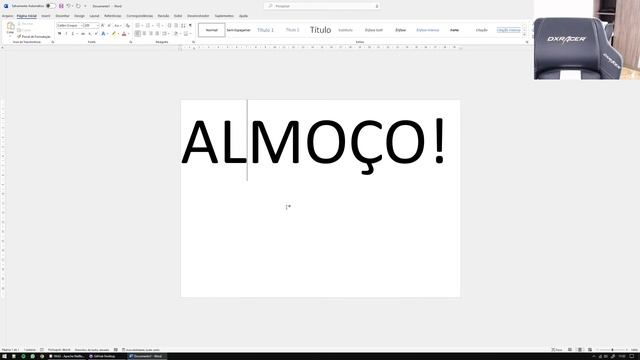Screen dimensions: 640x360
Task: Apply the yellow text highlight color
Action: (x=114, y=33)
